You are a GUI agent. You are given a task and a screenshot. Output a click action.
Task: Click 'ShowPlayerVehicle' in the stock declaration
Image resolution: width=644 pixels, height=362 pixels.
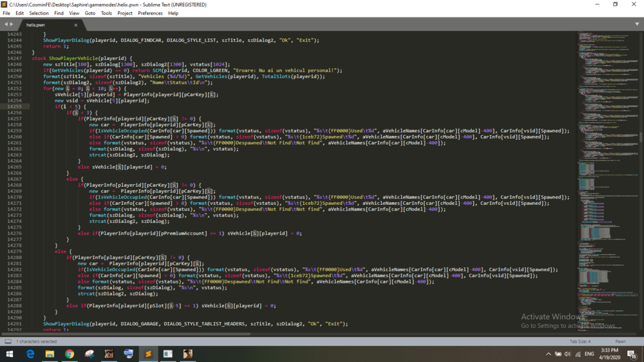tap(73, 59)
